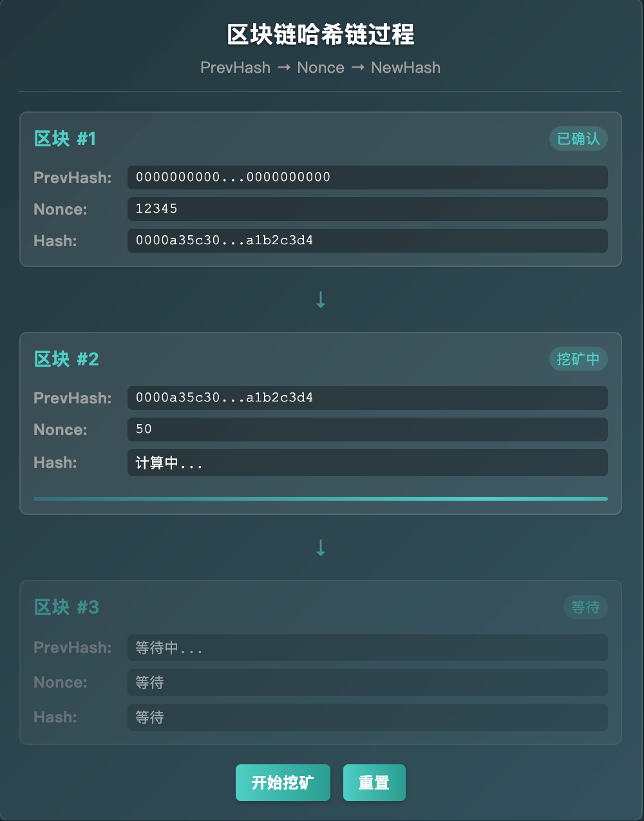Screen dimensions: 644x821
Task: Select the 区块 #1 header label
Action: [65, 139]
